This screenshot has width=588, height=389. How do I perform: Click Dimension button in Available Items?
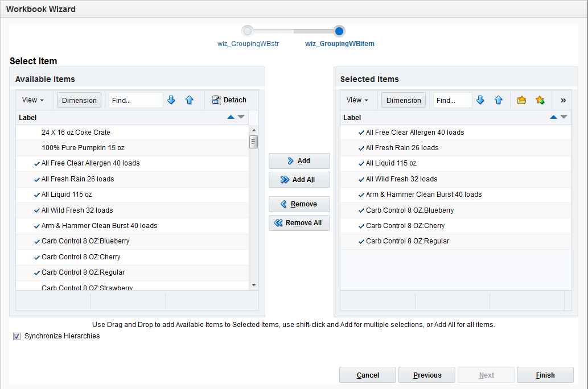point(79,101)
